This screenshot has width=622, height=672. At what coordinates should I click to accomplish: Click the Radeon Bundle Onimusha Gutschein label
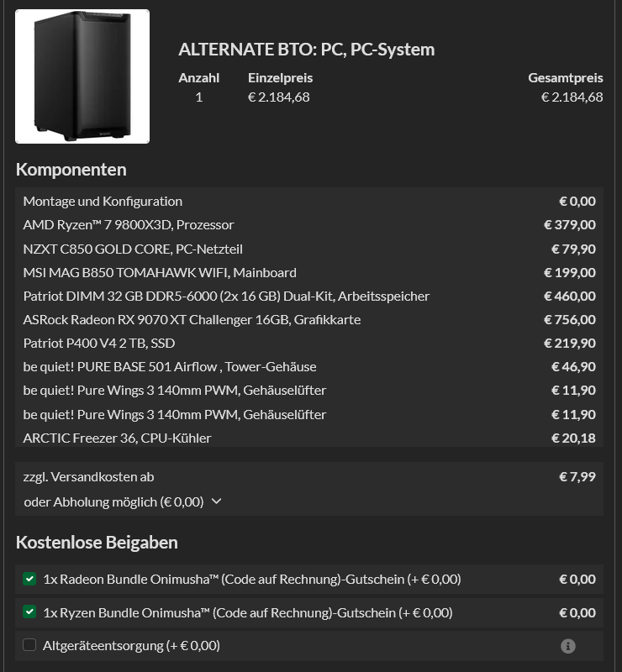[x=252, y=579]
